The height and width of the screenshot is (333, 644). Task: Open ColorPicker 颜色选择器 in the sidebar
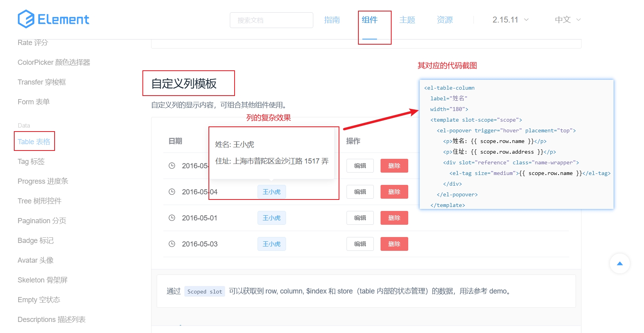click(x=54, y=62)
